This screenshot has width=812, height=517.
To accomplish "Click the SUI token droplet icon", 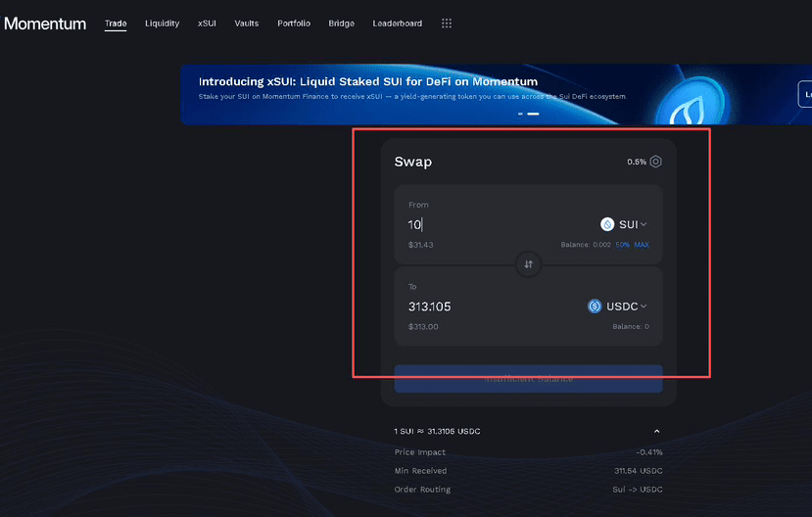I will pyautogui.click(x=607, y=224).
